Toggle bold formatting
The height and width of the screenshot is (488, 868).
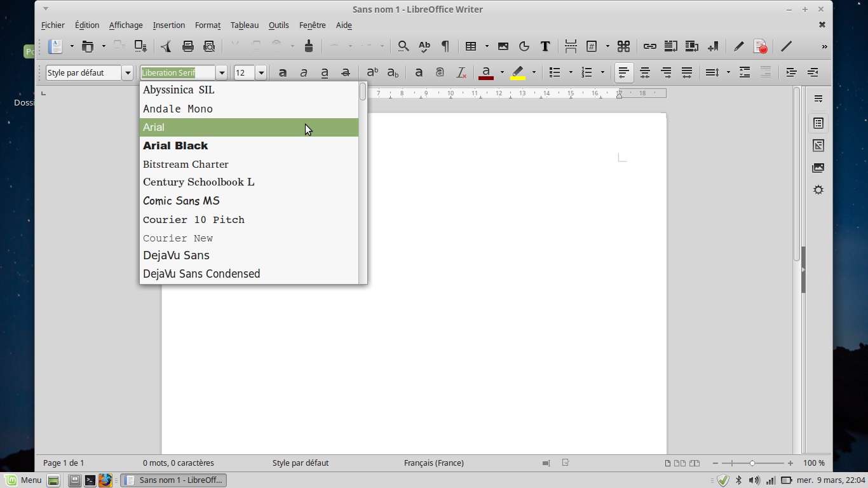[283, 72]
